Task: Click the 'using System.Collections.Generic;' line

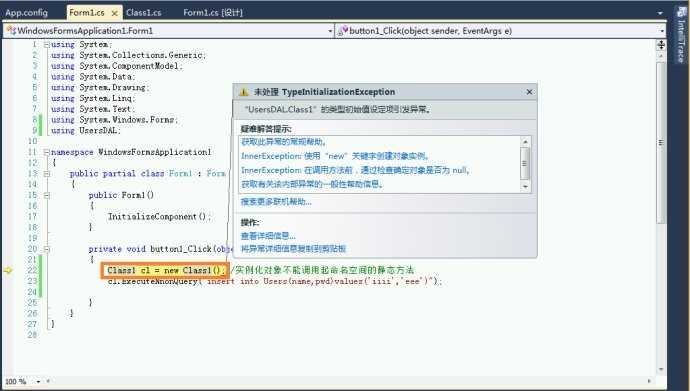Action: (x=128, y=55)
